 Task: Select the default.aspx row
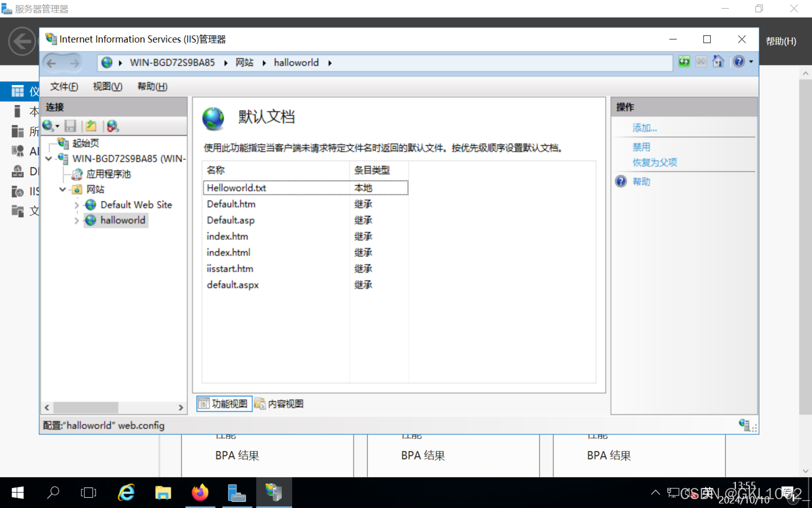click(306, 285)
